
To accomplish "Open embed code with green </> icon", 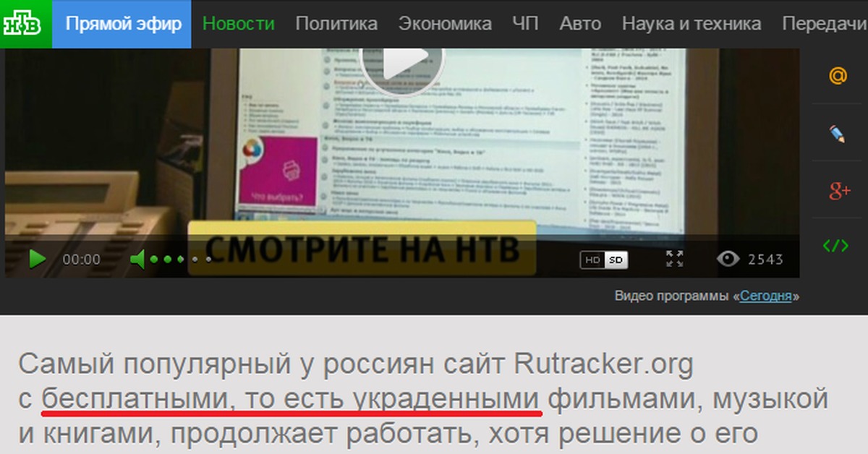I will [836, 245].
